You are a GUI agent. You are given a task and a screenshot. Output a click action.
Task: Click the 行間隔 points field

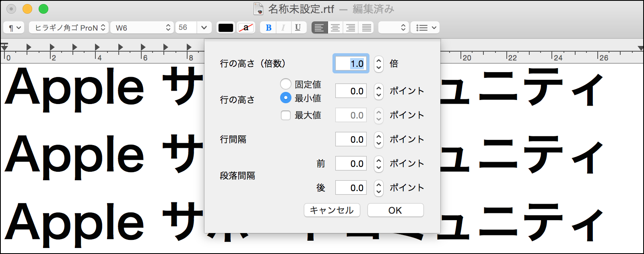351,139
